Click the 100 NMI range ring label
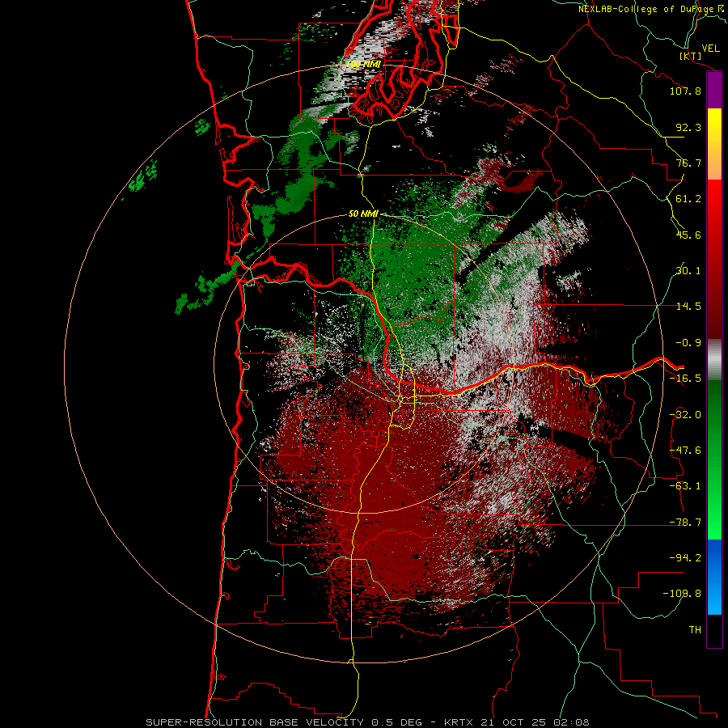 coord(363,64)
